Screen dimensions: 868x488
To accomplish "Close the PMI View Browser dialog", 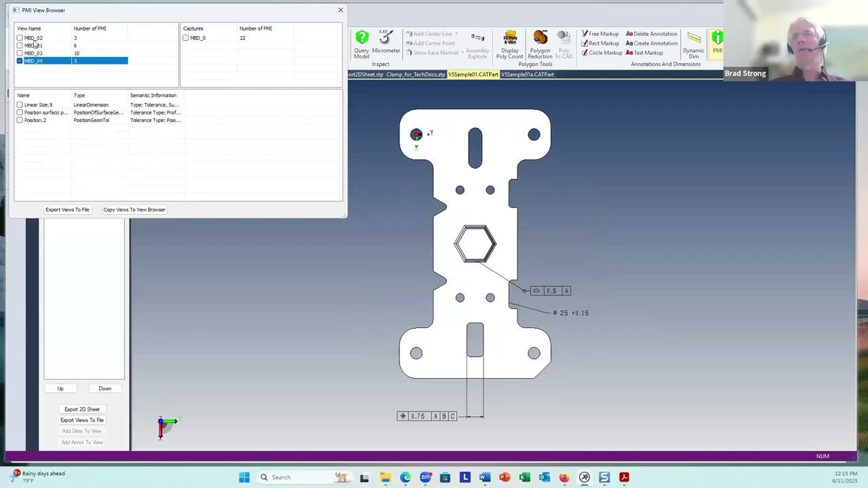I will click(x=340, y=10).
